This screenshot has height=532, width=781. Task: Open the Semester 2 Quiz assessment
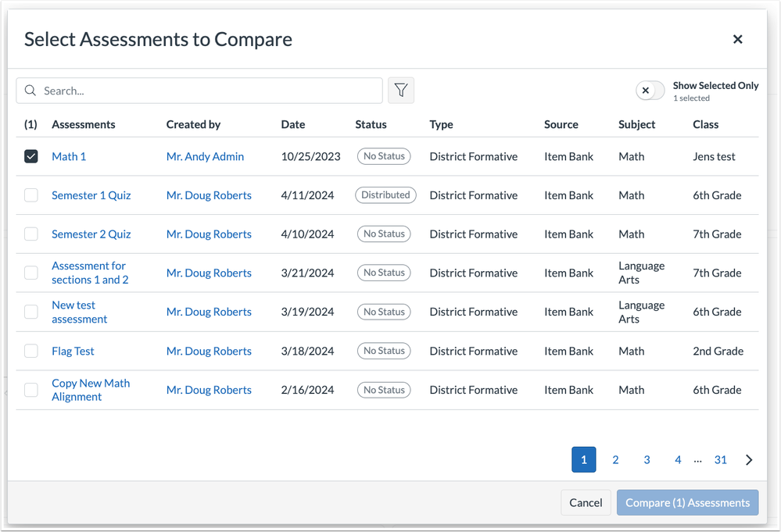coord(91,234)
